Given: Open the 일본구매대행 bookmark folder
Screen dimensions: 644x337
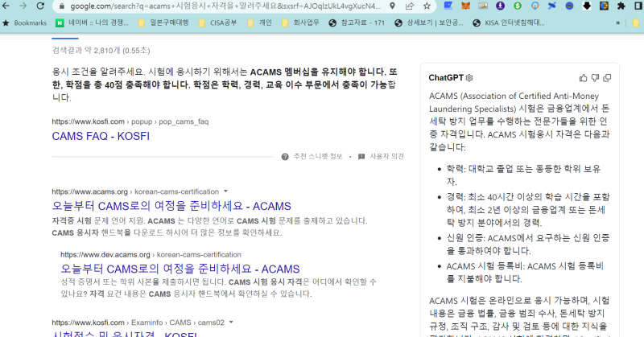Looking at the screenshot, I should coord(163,23).
